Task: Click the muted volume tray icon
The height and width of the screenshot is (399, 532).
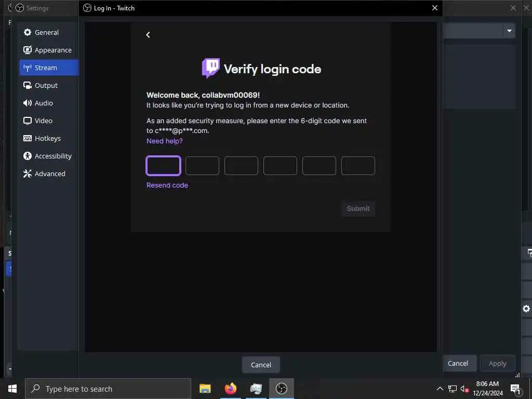Action: click(464, 389)
